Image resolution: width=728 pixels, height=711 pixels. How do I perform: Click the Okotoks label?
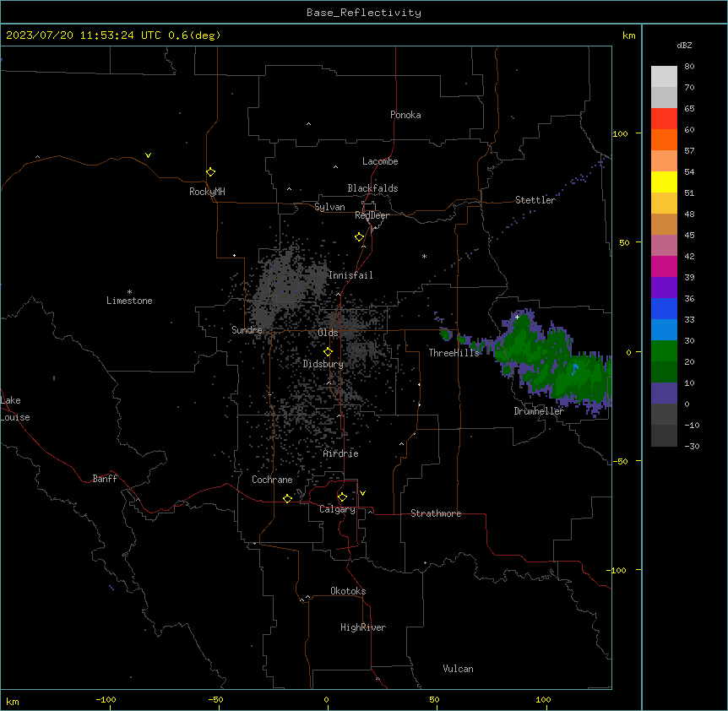[348, 591]
